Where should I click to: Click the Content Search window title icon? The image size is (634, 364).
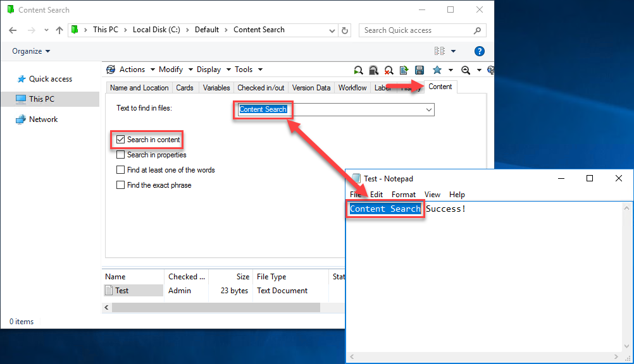click(x=11, y=9)
